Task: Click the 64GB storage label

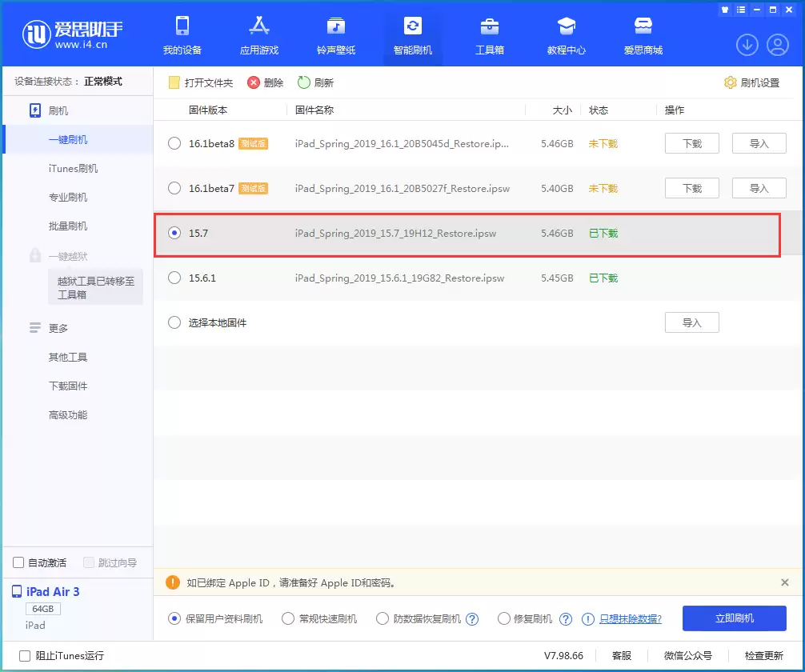Action: click(x=43, y=608)
